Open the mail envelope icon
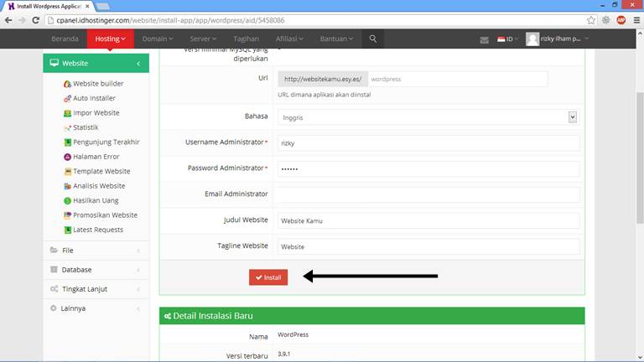This screenshot has width=644, height=362. coord(484,39)
